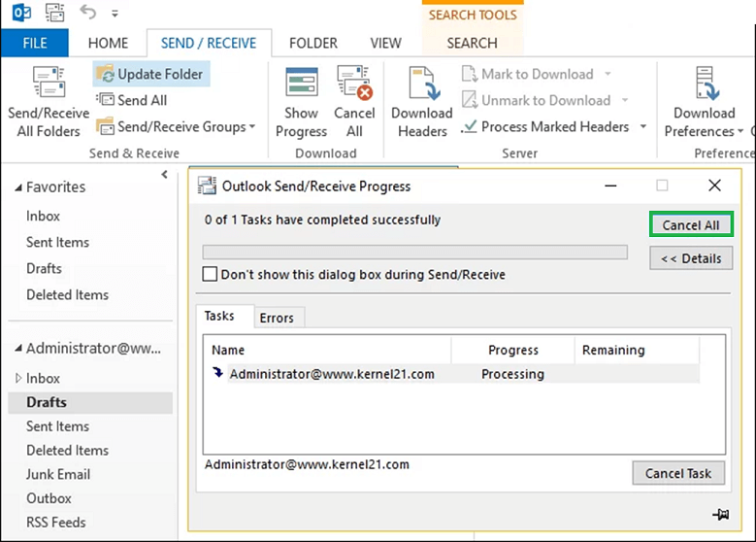This screenshot has width=756, height=542.
Task: Click the pushpin icon in dialog
Action: tap(721, 515)
